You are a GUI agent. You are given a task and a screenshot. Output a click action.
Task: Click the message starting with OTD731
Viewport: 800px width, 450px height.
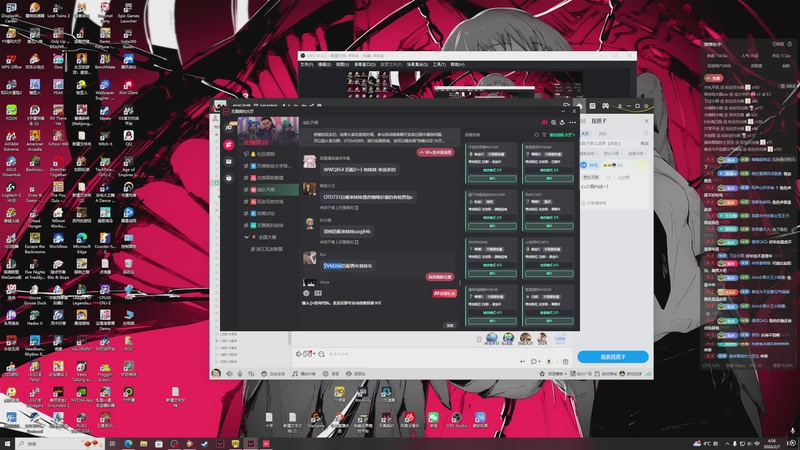[368, 196]
